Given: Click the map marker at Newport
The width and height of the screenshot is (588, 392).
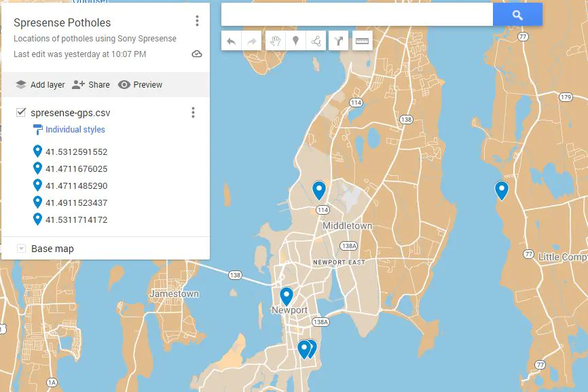Looking at the screenshot, I should tap(287, 296).
